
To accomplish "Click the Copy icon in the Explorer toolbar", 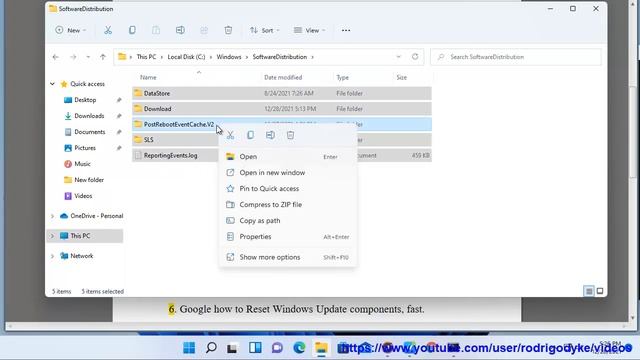I will (132, 30).
